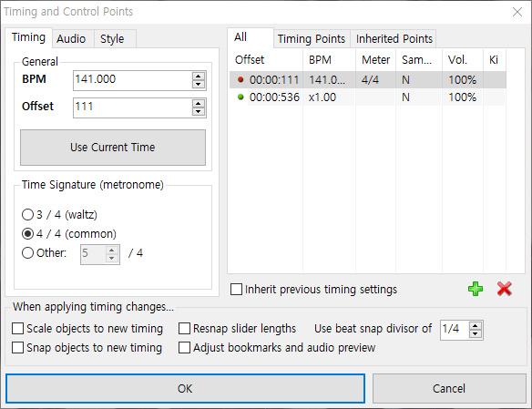
Task: Click the Cancel button
Action: pos(449,388)
